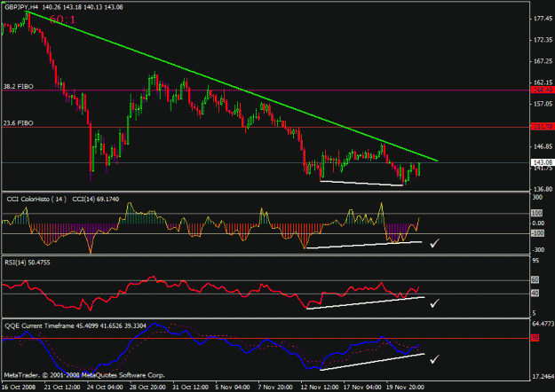Click the 17 Nov 04:00 date label
555x392 pixels.
click(x=362, y=387)
